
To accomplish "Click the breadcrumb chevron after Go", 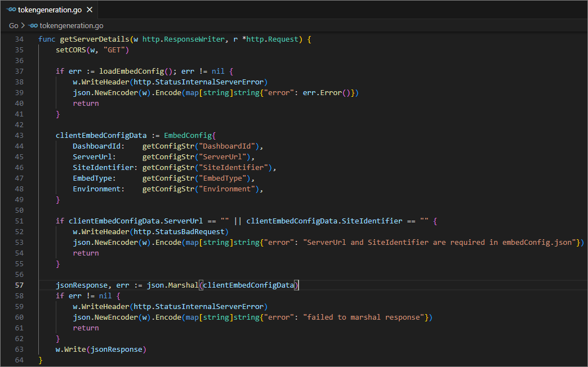I will (x=21, y=25).
